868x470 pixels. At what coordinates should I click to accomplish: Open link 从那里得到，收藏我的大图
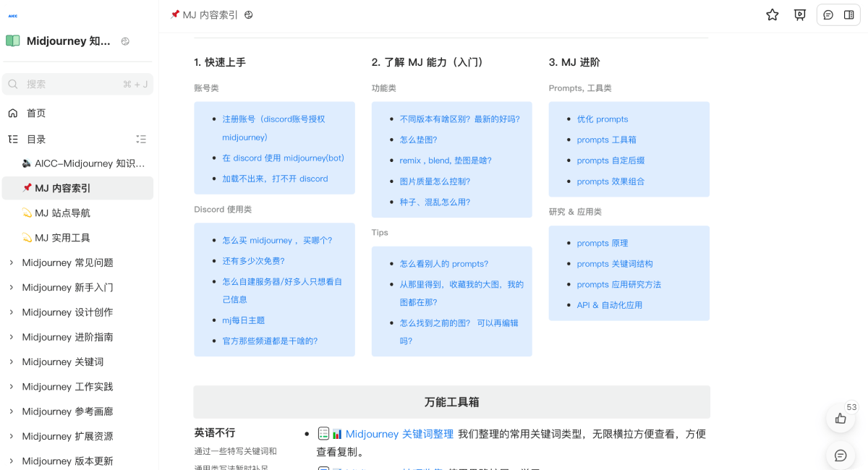click(461, 293)
